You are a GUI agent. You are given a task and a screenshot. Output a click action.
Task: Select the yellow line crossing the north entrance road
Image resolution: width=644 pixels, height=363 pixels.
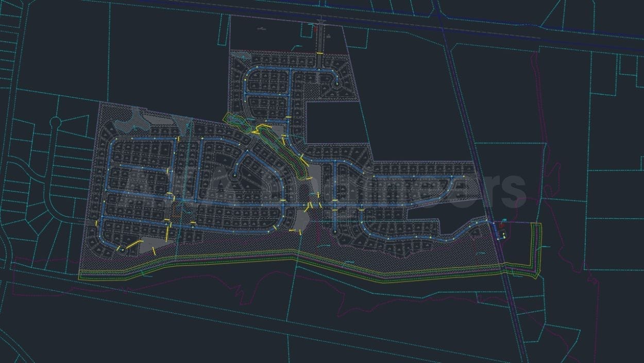(x=320, y=53)
